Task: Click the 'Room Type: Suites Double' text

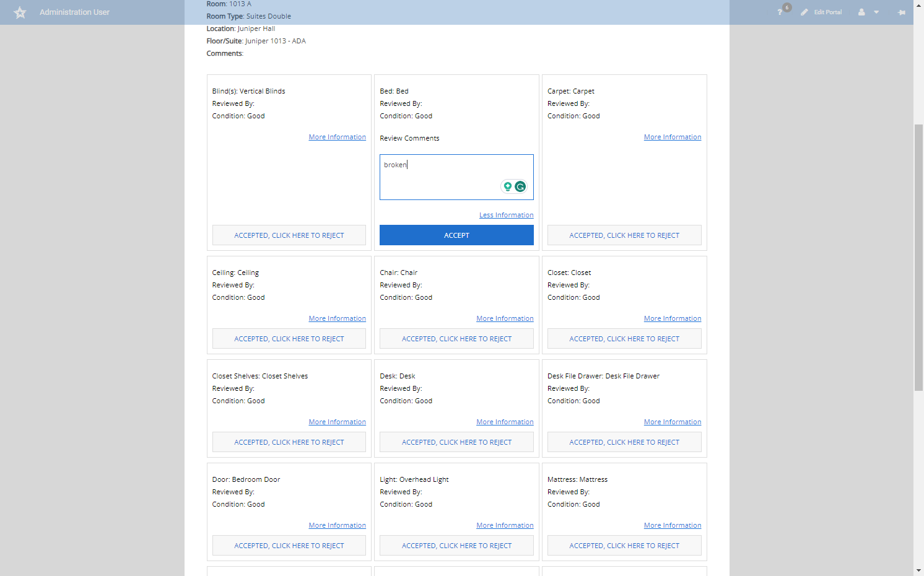Action: (248, 16)
